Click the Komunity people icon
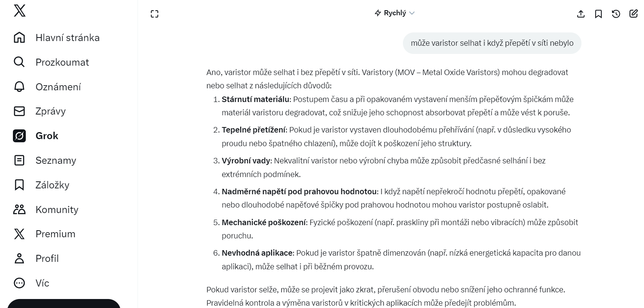 [x=19, y=210]
